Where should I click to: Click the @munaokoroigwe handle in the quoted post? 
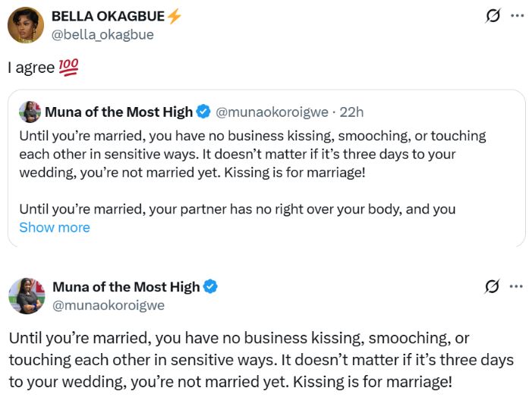tap(272, 112)
